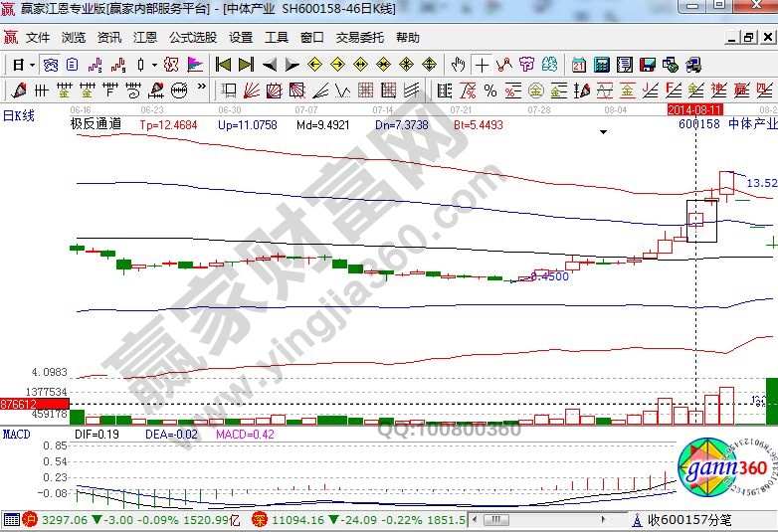The image size is (778, 532).
Task: Open the calculator icon in toolbar
Action: click(601, 65)
